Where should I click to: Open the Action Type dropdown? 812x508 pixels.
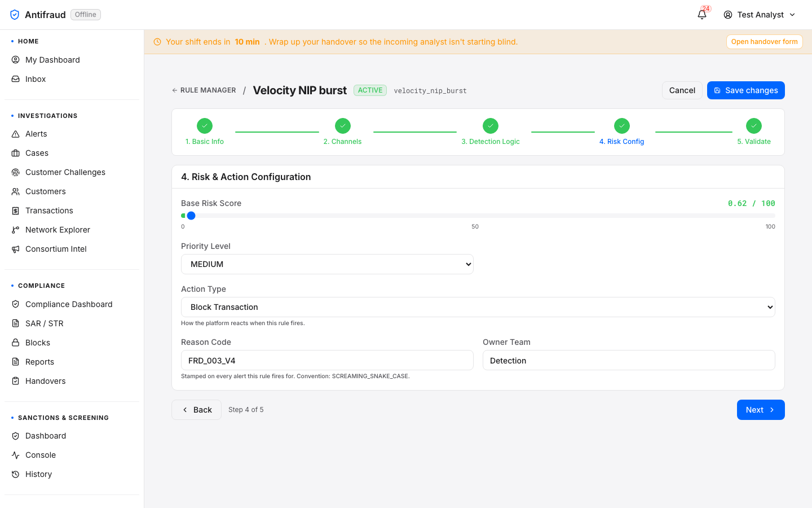point(478,307)
